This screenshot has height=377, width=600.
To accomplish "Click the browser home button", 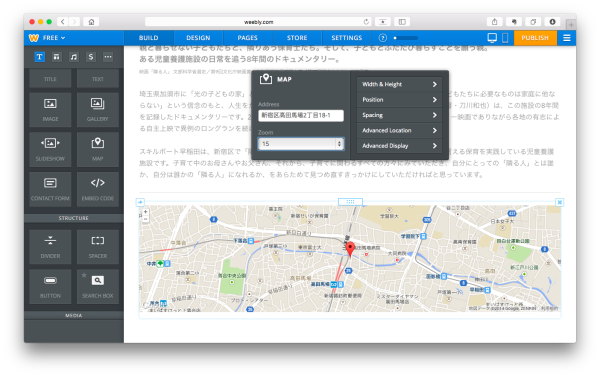I will (x=91, y=22).
